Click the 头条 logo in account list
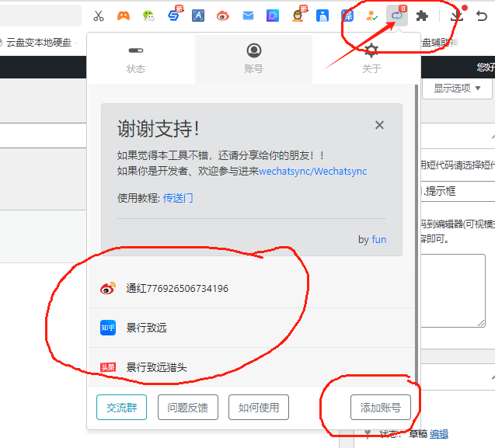495x448 pixels. point(108,367)
